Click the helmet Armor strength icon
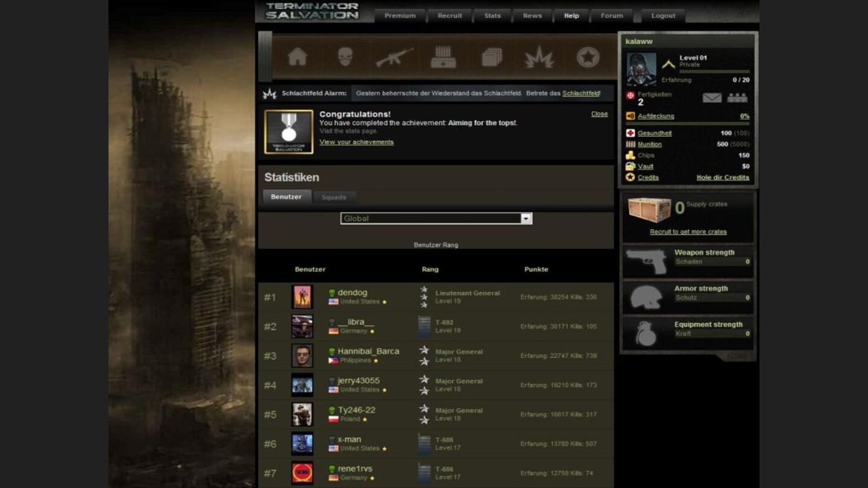 coord(647,297)
